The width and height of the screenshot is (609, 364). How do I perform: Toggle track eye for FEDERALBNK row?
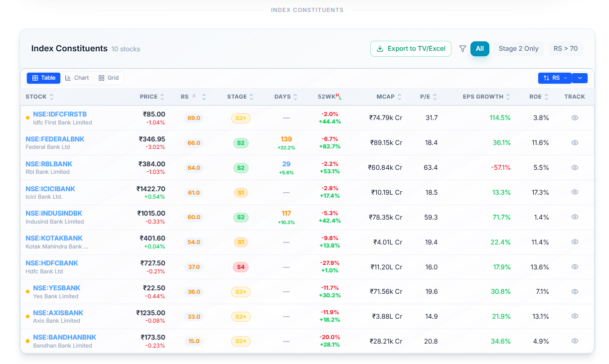[575, 143]
